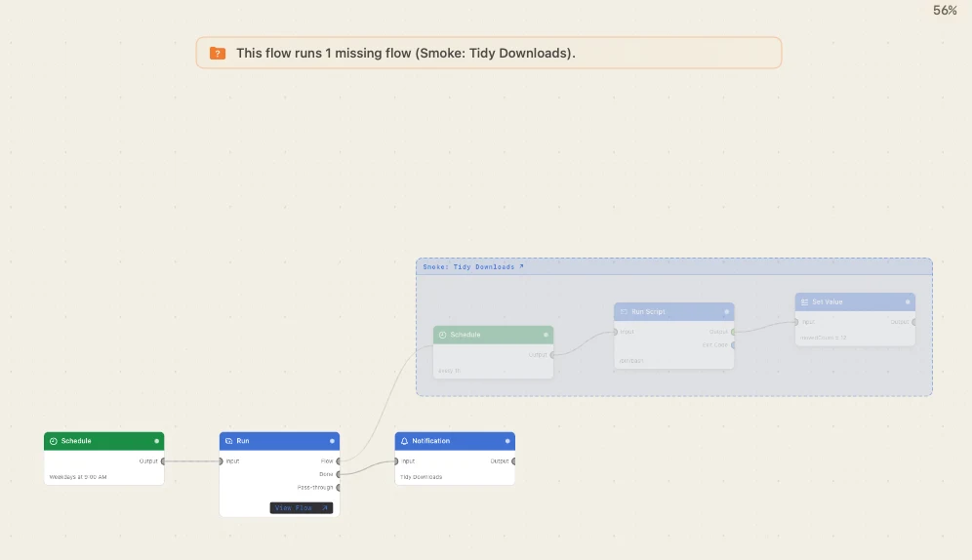
Task: Click the terminal icon on Run Script node
Action: click(624, 311)
